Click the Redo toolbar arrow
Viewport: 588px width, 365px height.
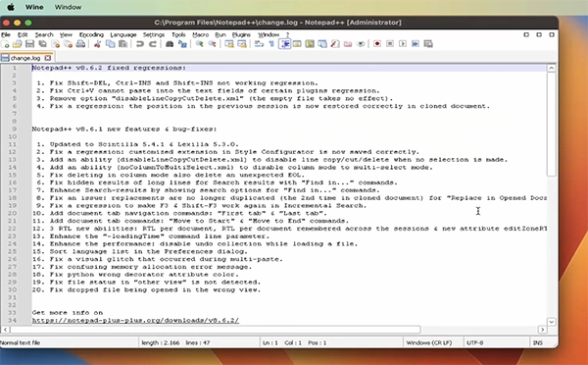(x=153, y=44)
